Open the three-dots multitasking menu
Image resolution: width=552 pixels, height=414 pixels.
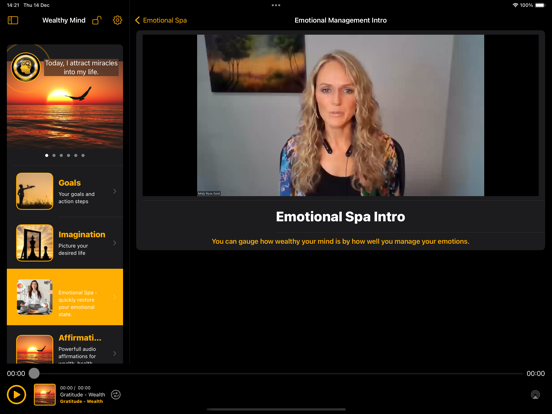point(276,5)
